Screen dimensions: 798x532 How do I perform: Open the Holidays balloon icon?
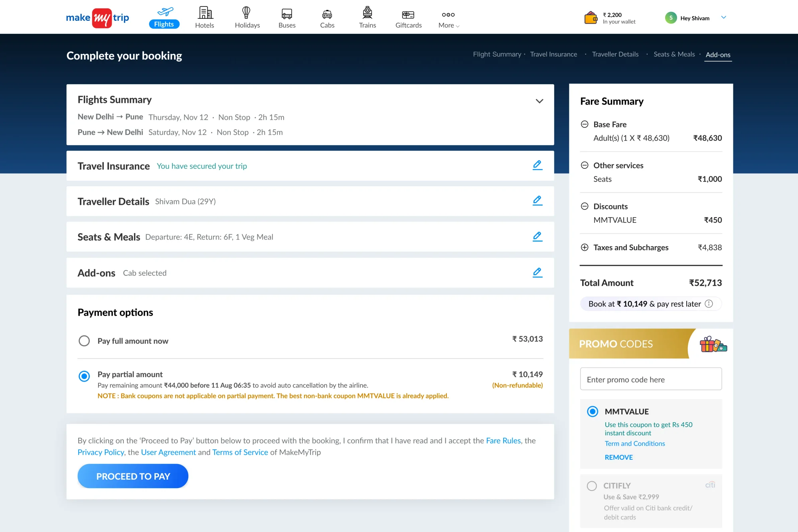pyautogui.click(x=246, y=13)
